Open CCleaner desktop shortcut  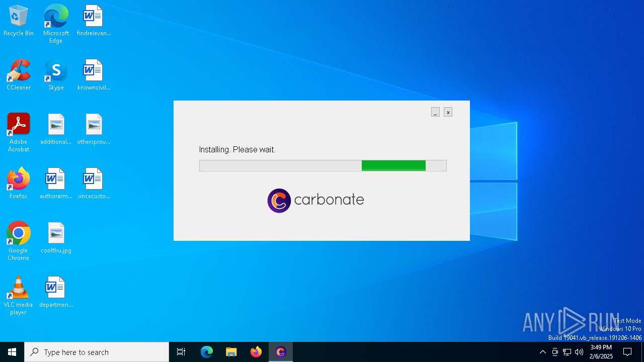pos(19,75)
